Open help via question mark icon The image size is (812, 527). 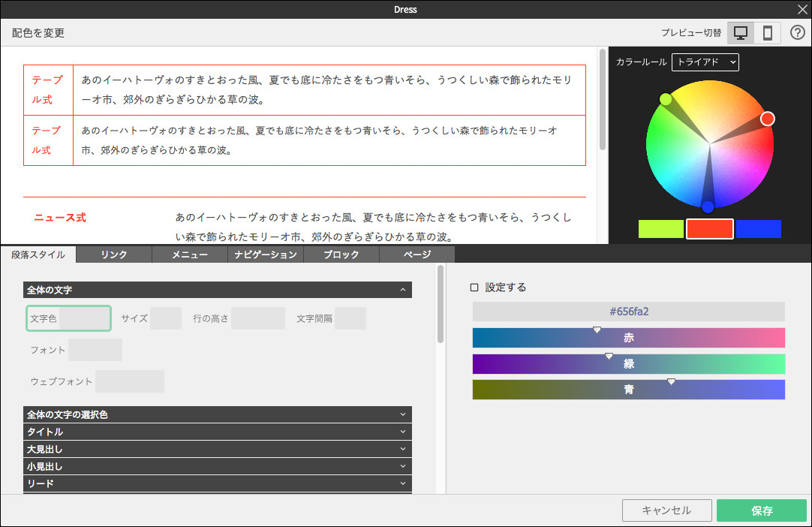798,32
